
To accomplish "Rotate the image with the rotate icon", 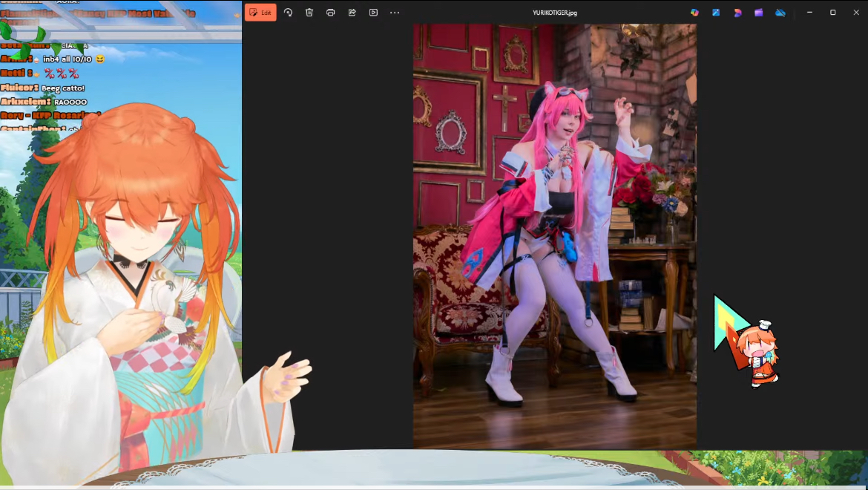I will tap(288, 12).
